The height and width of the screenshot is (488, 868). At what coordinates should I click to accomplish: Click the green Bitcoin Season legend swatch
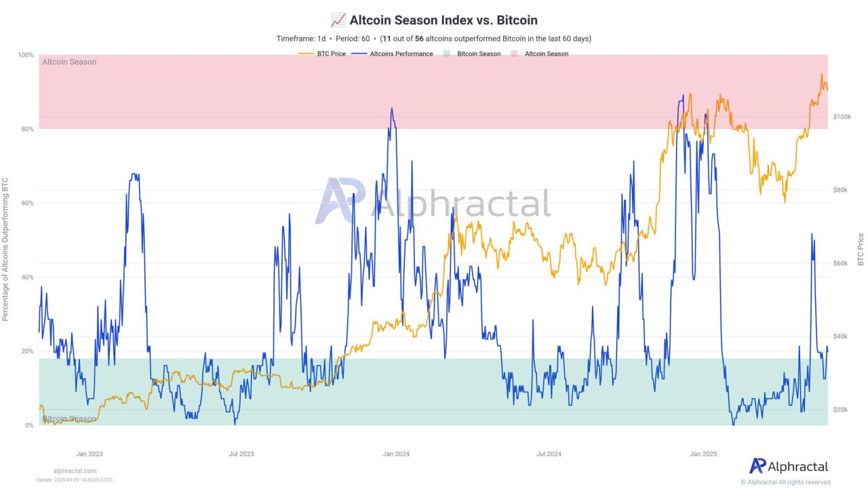click(446, 54)
